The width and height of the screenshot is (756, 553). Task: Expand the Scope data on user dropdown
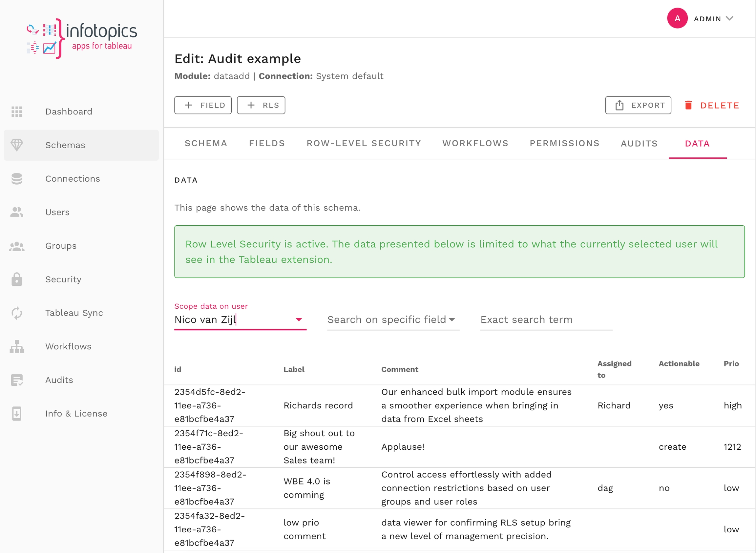pyautogui.click(x=299, y=320)
